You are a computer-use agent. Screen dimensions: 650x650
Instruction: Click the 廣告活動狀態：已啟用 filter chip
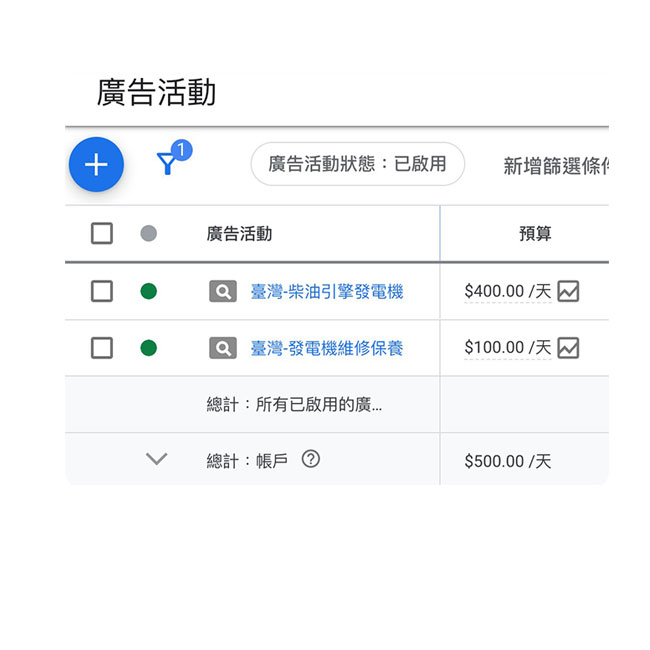click(x=357, y=164)
